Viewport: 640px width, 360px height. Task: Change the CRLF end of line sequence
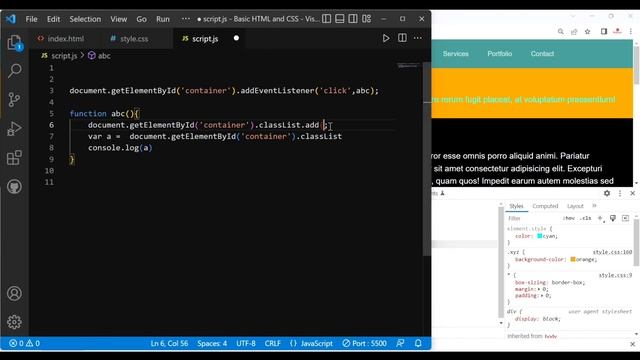pyautogui.click(x=273, y=343)
